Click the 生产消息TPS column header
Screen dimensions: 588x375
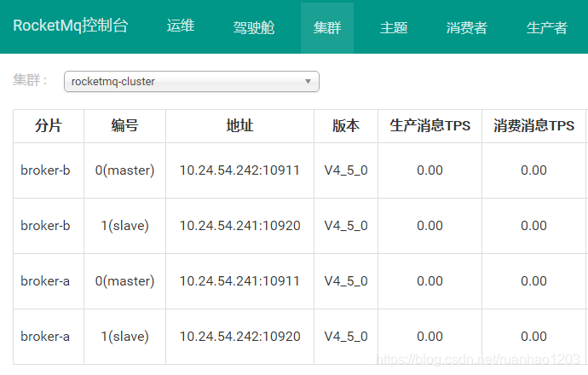[429, 125]
